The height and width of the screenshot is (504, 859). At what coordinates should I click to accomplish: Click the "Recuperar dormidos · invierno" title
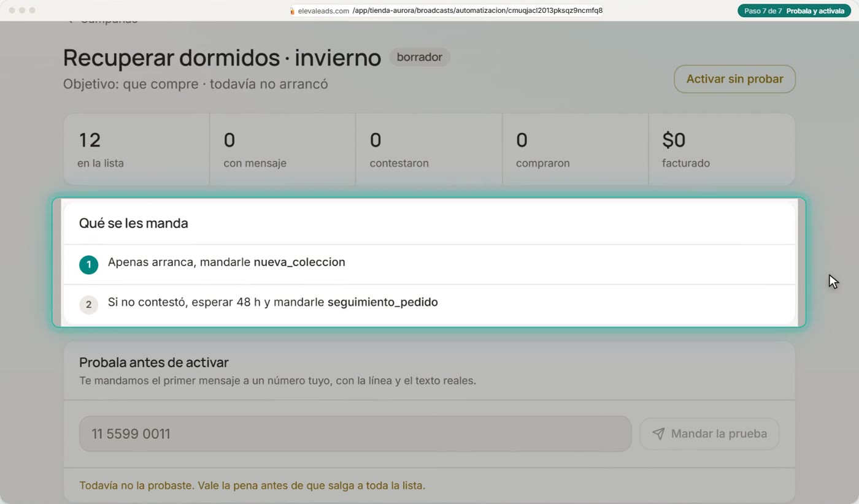222,57
